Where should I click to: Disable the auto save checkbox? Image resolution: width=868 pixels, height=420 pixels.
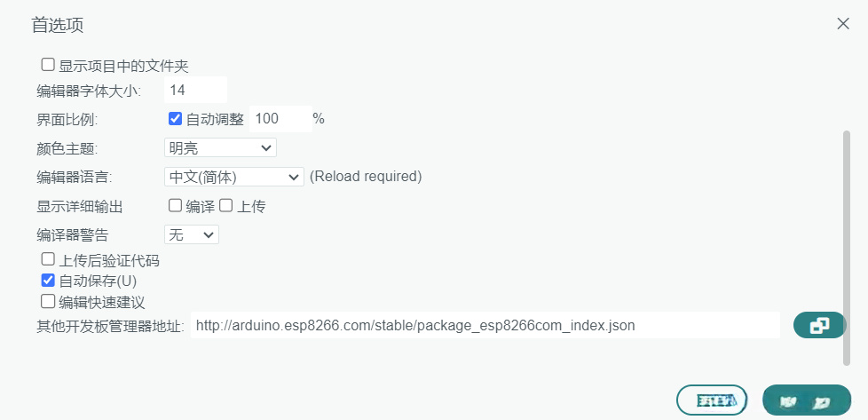pos(48,281)
